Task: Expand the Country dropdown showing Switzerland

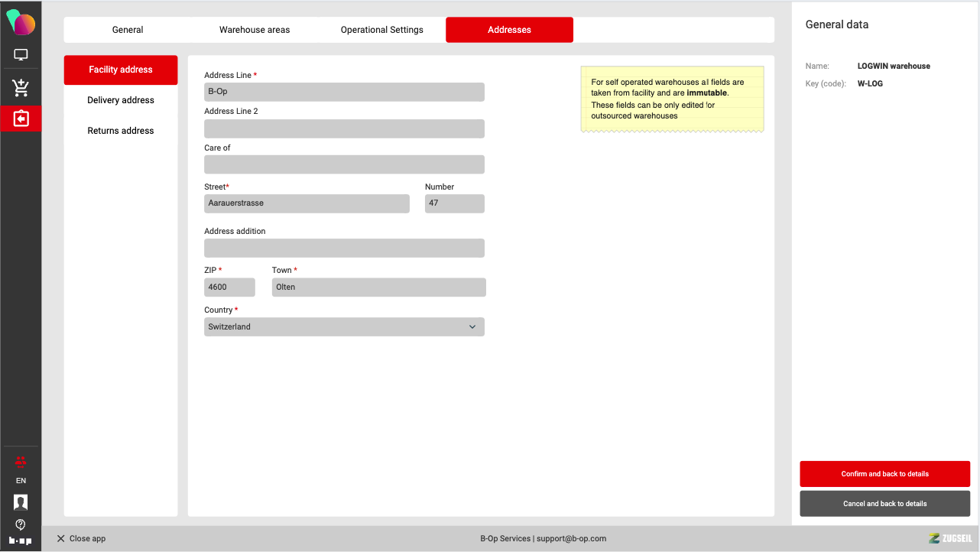Action: pyautogui.click(x=344, y=327)
